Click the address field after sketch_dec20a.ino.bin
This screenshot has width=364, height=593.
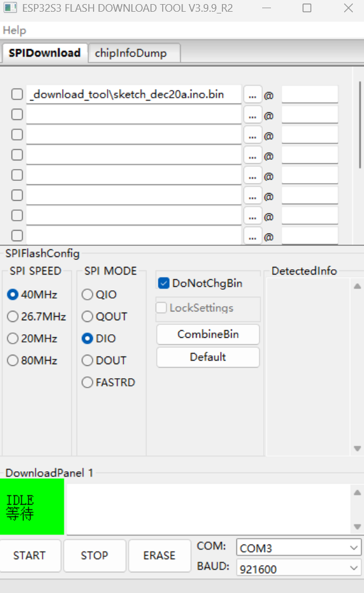(310, 94)
